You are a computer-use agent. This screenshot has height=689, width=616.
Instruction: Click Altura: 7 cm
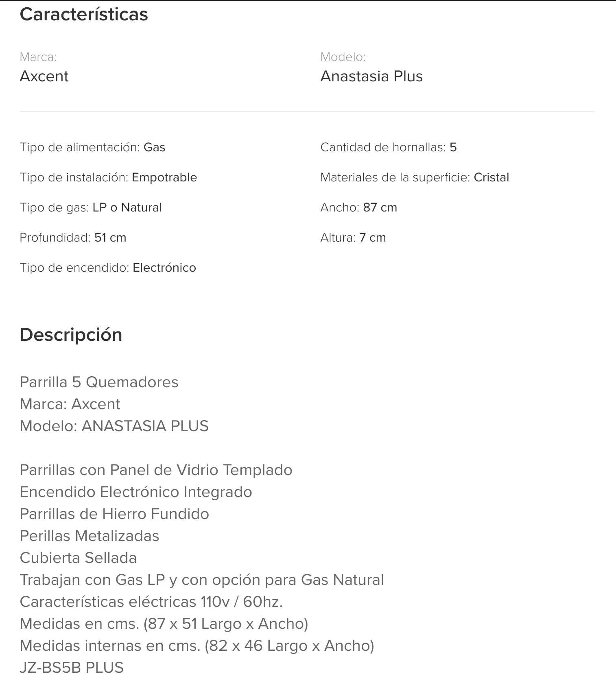(x=353, y=238)
